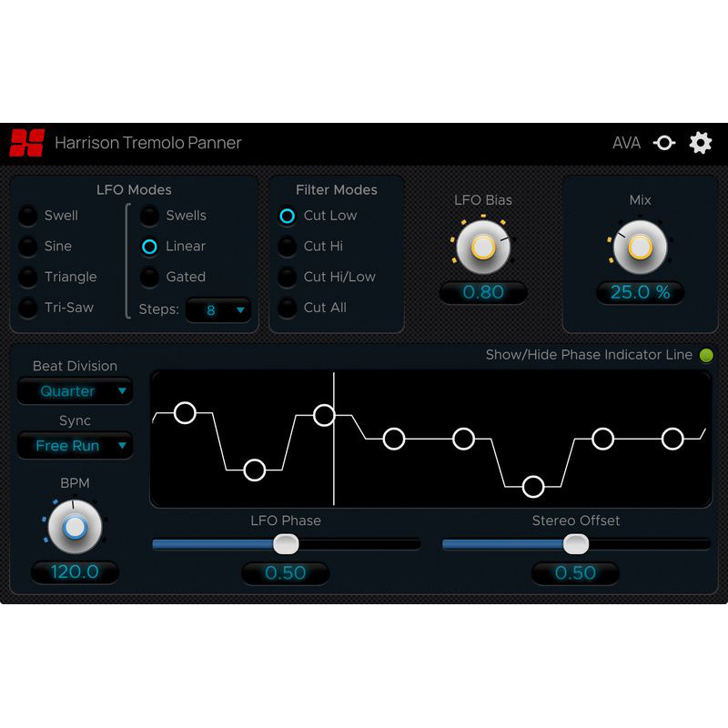728x728 pixels.
Task: Click the red Harrison logo icon
Action: 27,143
